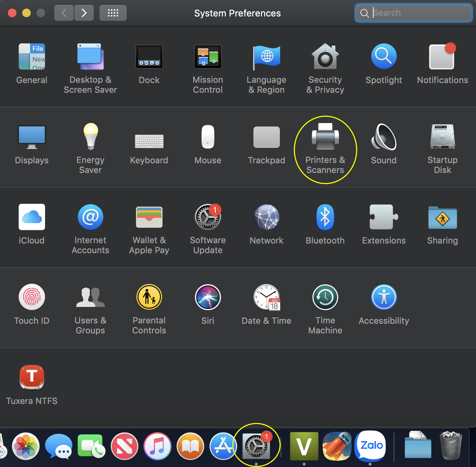Click the Show All grid button
This screenshot has height=467, width=476.
113,13
